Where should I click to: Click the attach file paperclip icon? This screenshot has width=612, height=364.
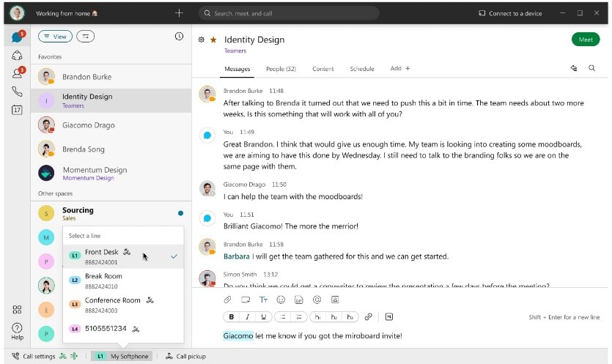click(x=227, y=300)
